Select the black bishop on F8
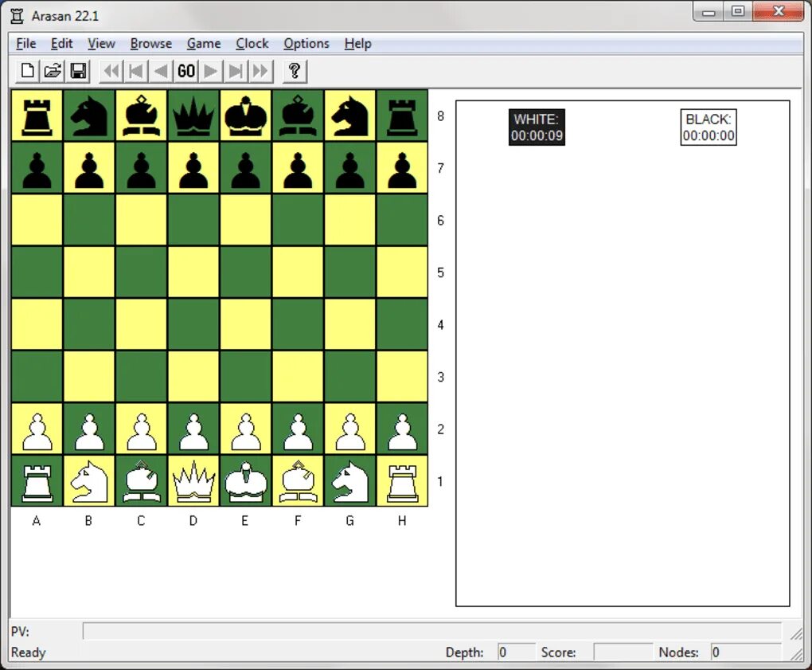 tap(298, 116)
